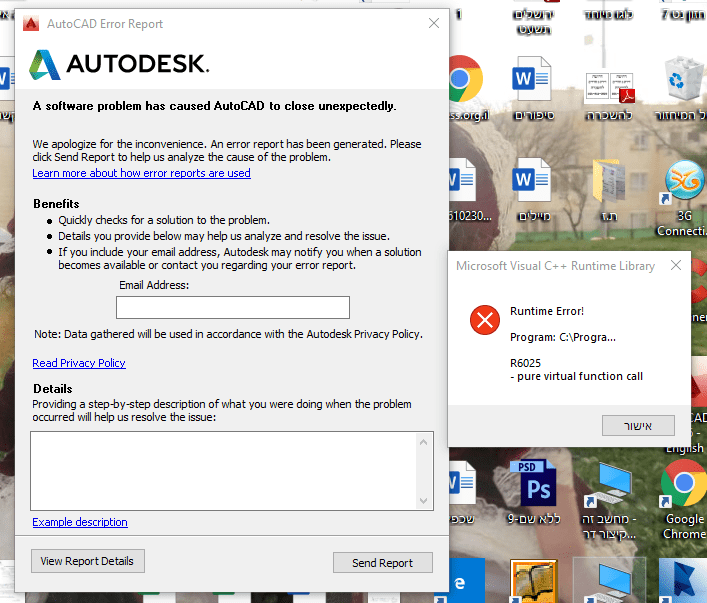This screenshot has height=603, width=707.
Task: Select the 'Note: Data gathered' privacy note text
Action: tap(229, 334)
